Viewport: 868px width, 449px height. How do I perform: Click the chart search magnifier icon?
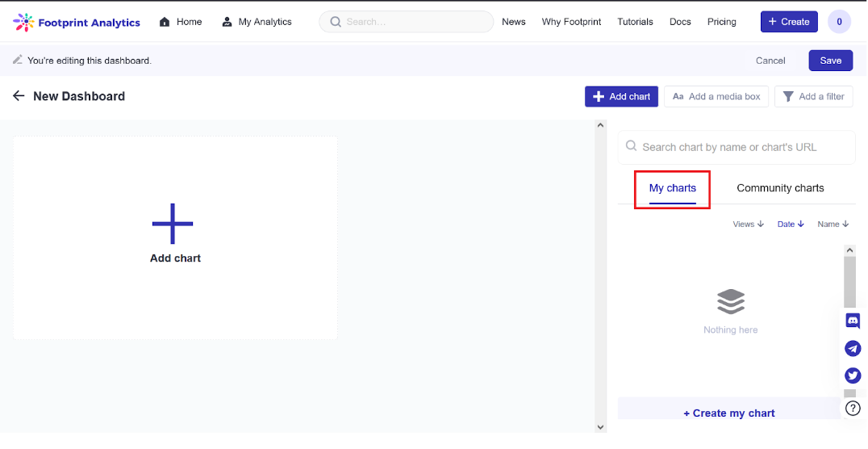tap(631, 146)
